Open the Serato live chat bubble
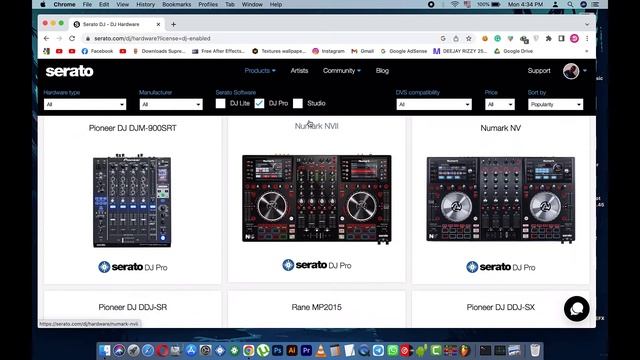 point(576,309)
